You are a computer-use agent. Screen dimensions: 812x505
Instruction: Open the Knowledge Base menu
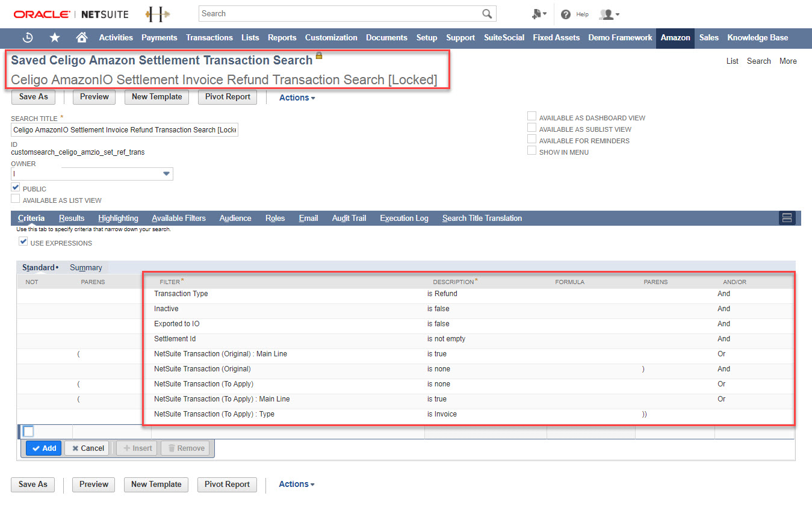(x=757, y=37)
